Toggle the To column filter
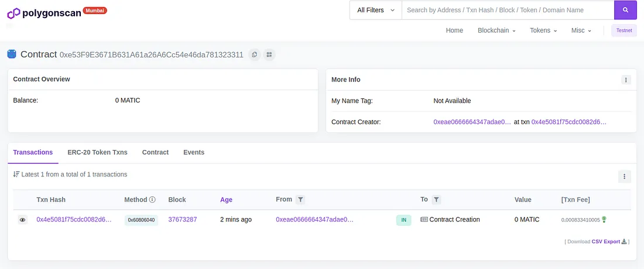Image resolution: width=644 pixels, height=269 pixels. tap(436, 199)
